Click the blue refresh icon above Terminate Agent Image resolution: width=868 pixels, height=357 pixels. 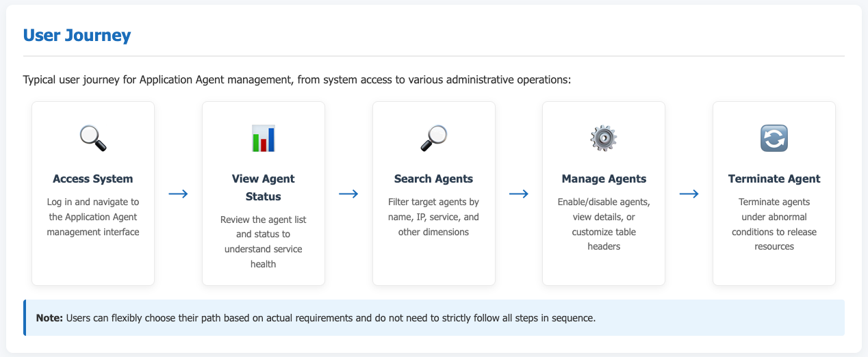[774, 138]
